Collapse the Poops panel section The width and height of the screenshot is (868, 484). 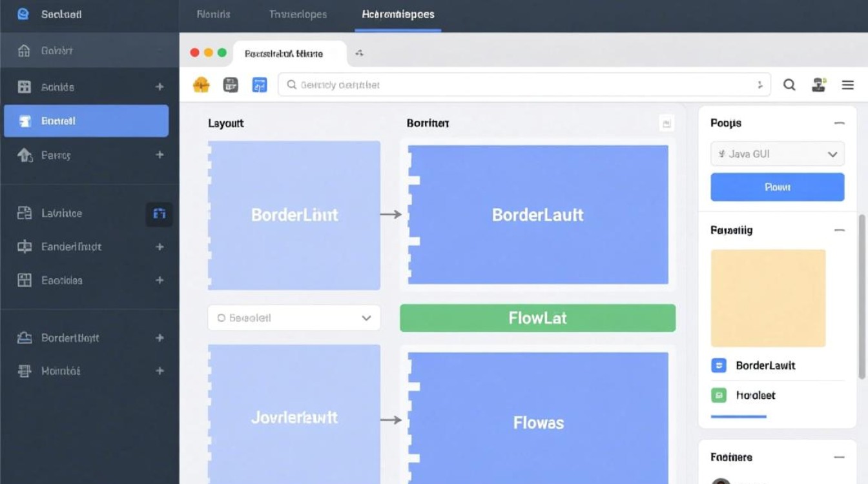click(839, 123)
